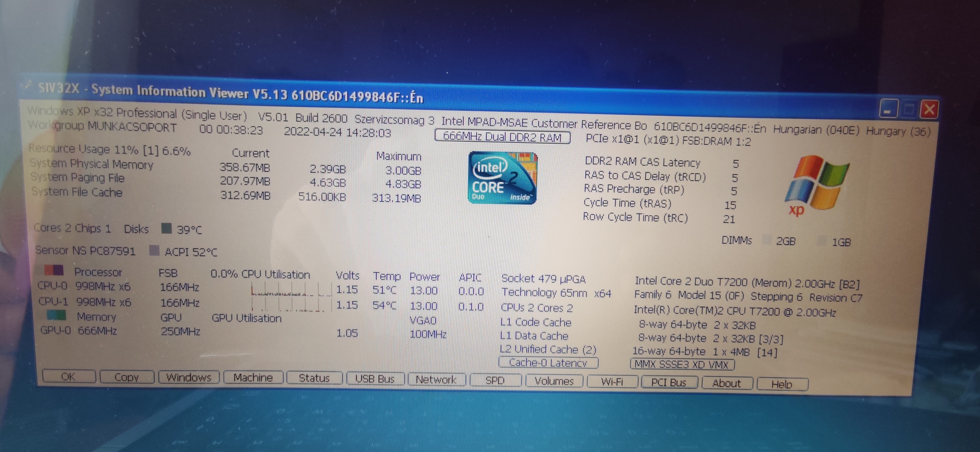The image size is (980, 452).
Task: Select the L2 Unified Cache (2) label
Action: (x=548, y=349)
